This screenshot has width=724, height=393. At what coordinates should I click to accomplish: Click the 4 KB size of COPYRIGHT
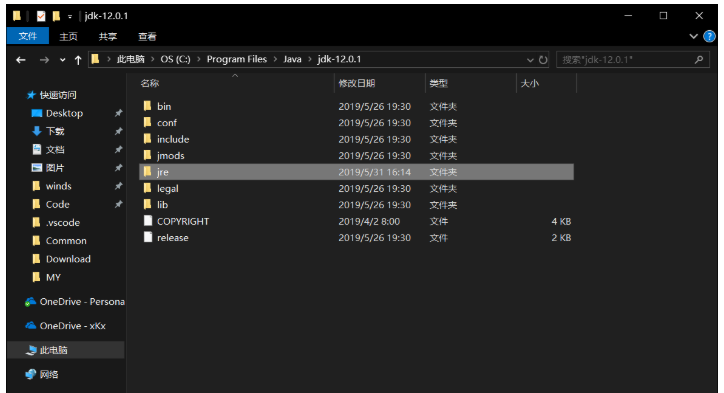tap(561, 221)
